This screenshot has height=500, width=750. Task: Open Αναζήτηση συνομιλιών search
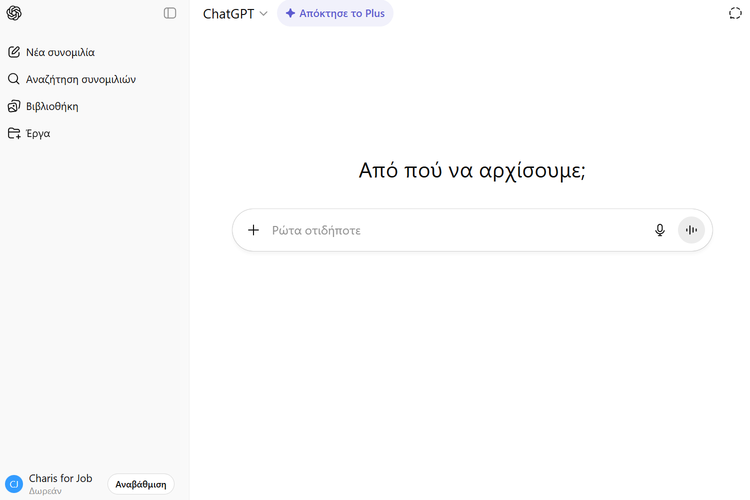point(72,79)
